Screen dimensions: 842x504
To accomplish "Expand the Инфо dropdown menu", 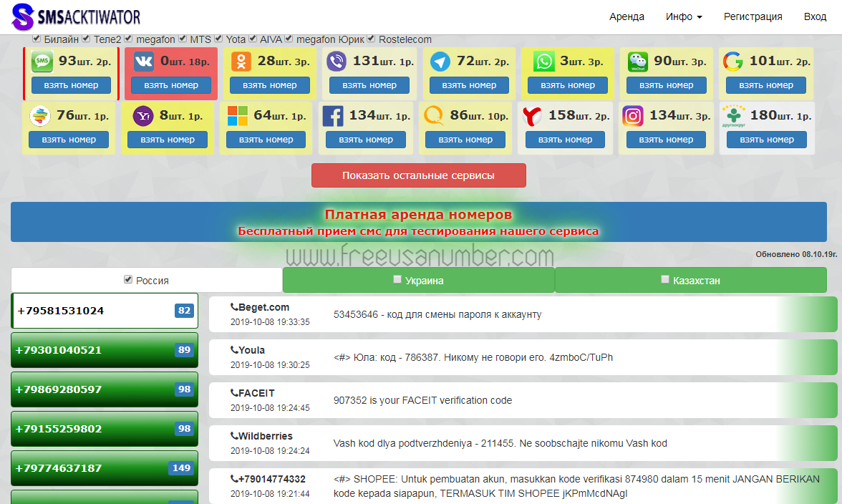I will (x=684, y=16).
